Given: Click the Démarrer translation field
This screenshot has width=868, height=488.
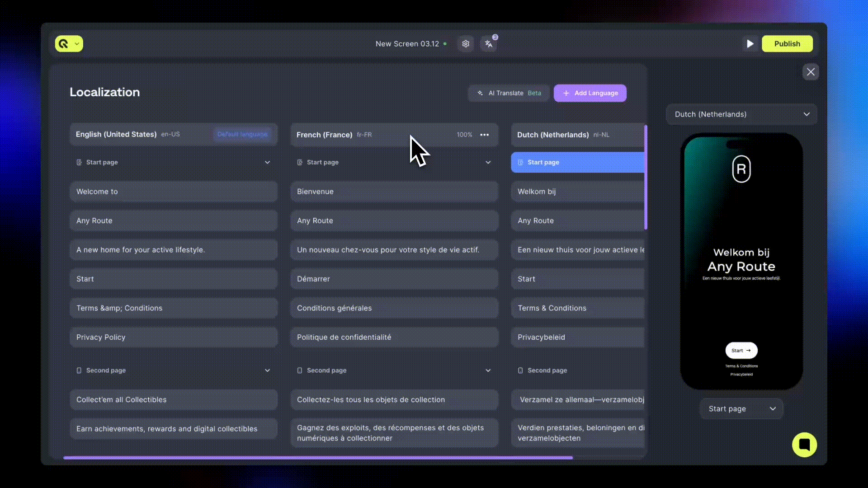Looking at the screenshot, I should (x=394, y=279).
